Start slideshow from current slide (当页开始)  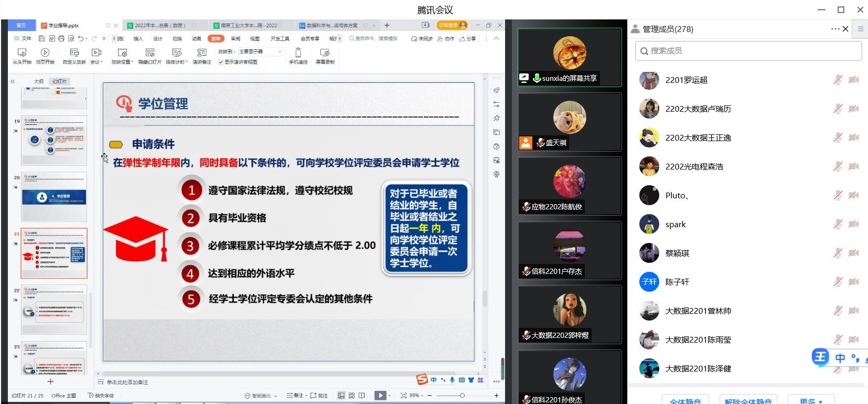pos(45,56)
